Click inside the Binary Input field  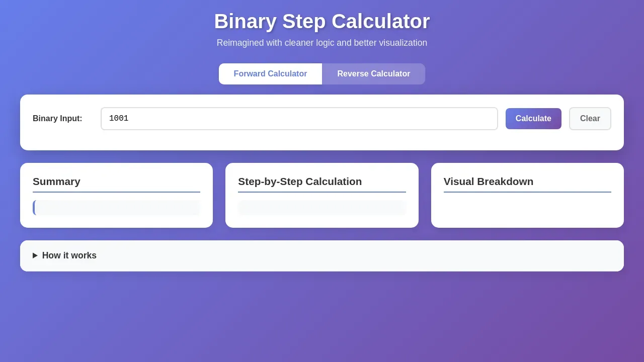[x=299, y=119]
